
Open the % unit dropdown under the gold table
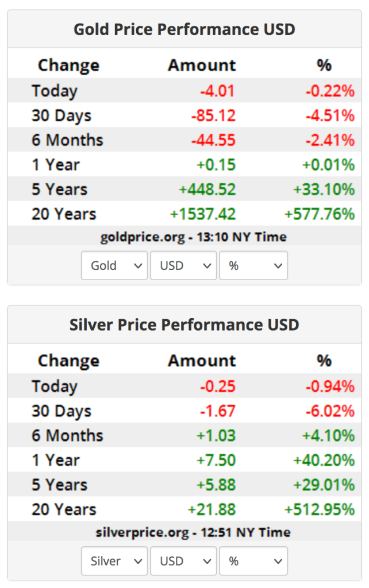(x=253, y=266)
